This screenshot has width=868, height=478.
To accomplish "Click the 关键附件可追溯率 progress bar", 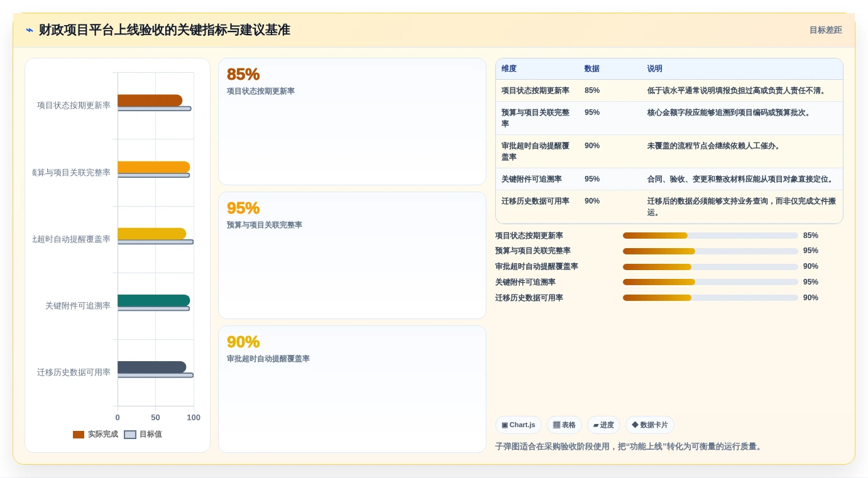I will [x=710, y=282].
